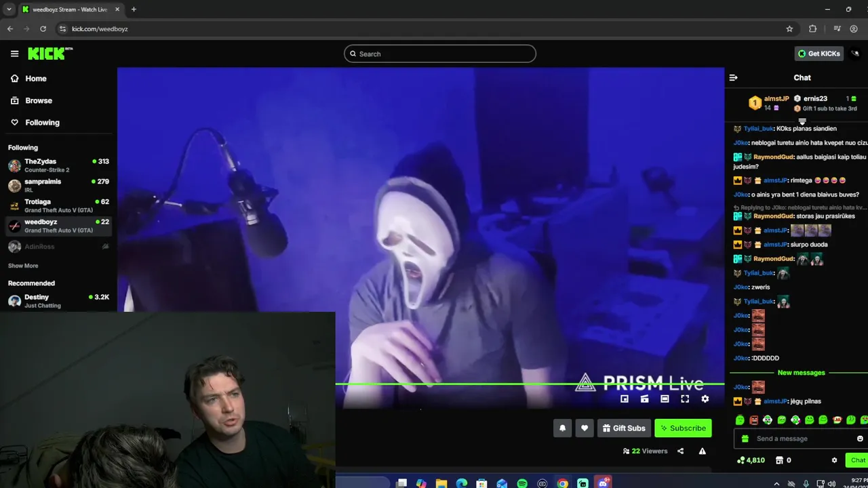Open Trotiaga channel in Following list
The height and width of the screenshot is (488, 868).
(x=58, y=206)
